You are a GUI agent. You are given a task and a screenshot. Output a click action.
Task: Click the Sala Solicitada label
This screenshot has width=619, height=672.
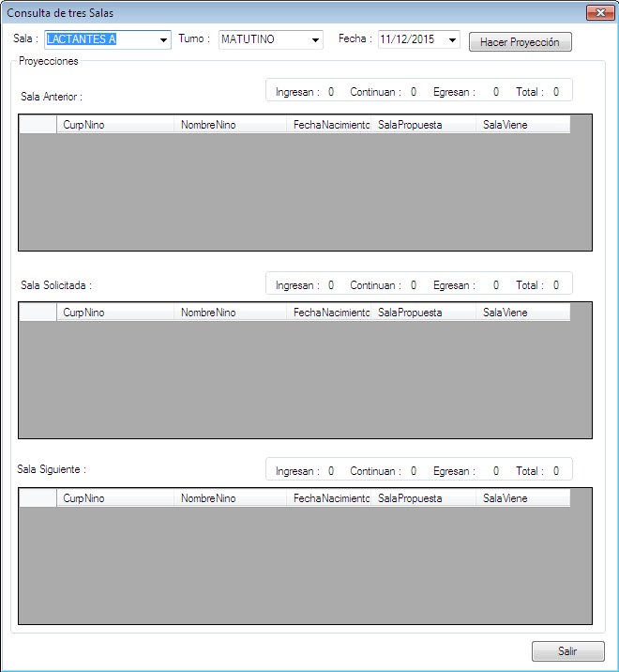(56, 285)
